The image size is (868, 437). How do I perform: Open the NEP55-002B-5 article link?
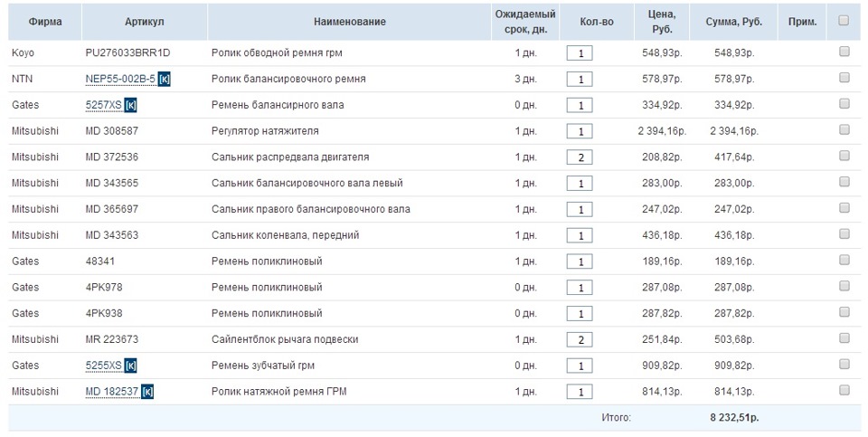coord(120,80)
